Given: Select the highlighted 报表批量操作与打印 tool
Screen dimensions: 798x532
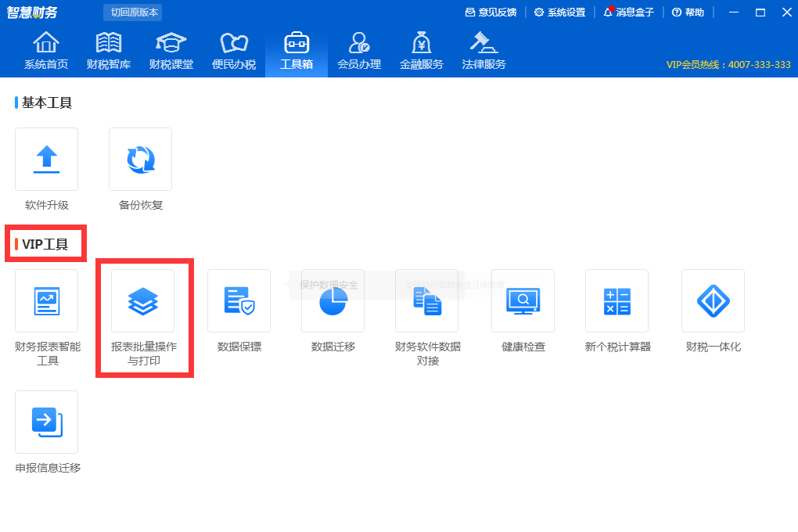Looking at the screenshot, I should [142, 300].
